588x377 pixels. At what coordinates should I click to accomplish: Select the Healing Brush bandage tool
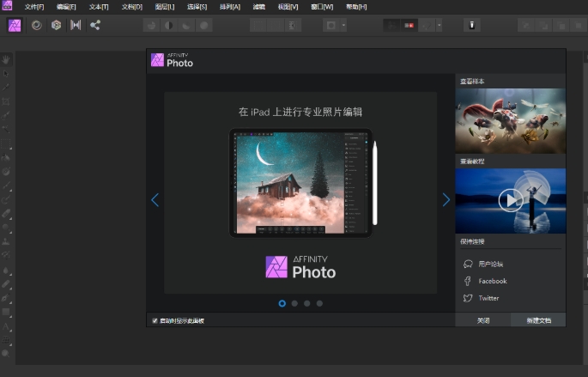(x=6, y=284)
